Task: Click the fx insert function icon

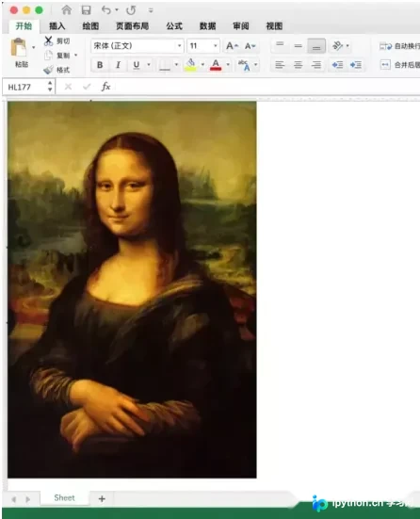Action: (105, 87)
